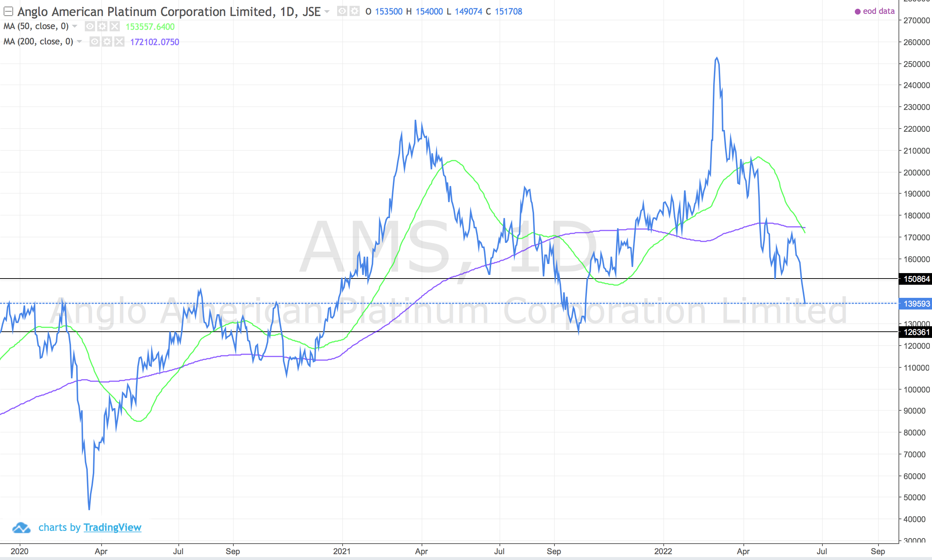Click the 2020 time axis label

point(19,551)
